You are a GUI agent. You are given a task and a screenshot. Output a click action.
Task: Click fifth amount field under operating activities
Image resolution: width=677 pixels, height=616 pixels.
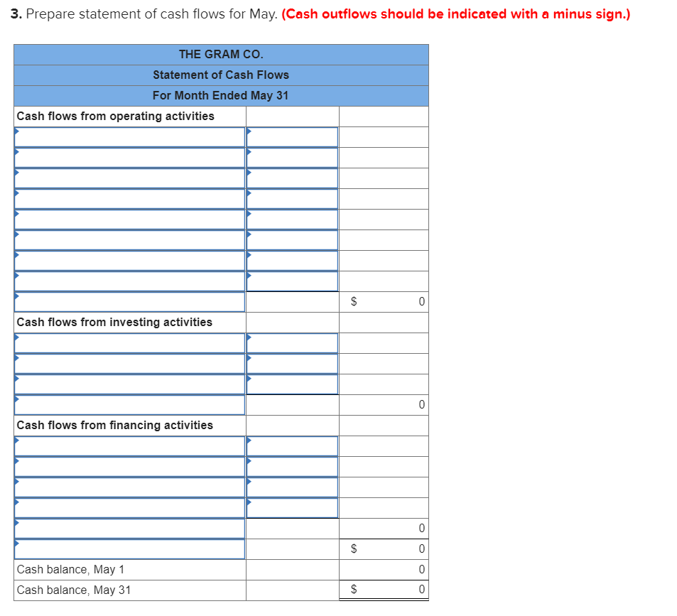click(x=292, y=220)
